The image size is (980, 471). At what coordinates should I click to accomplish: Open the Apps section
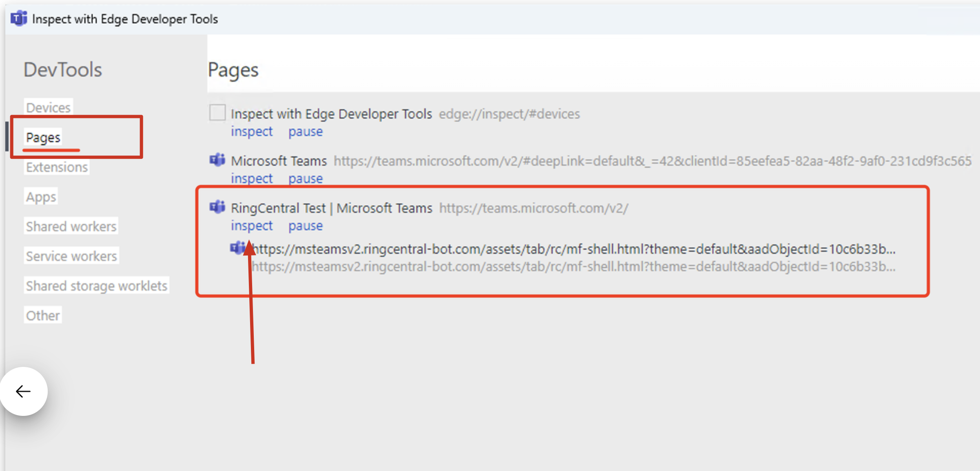coord(40,196)
